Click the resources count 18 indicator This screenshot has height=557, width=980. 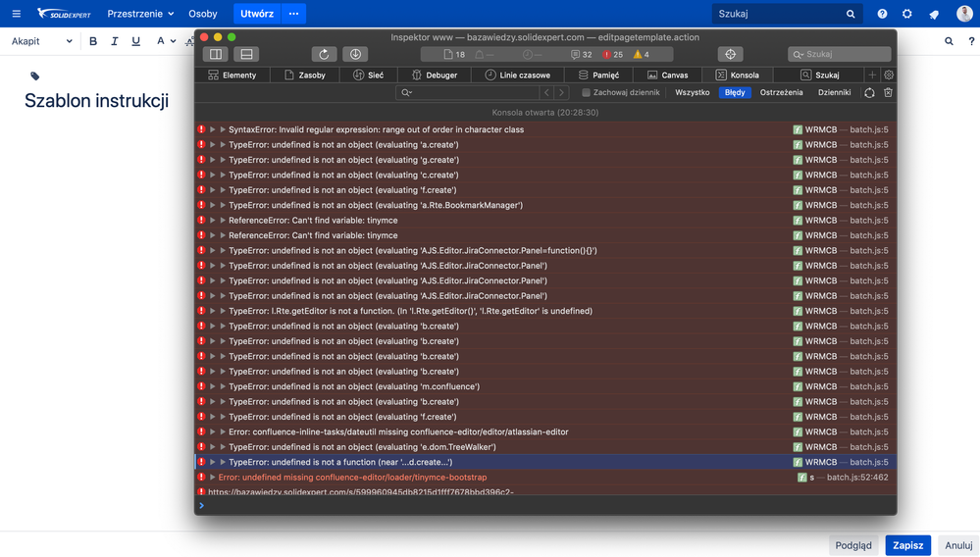(454, 54)
